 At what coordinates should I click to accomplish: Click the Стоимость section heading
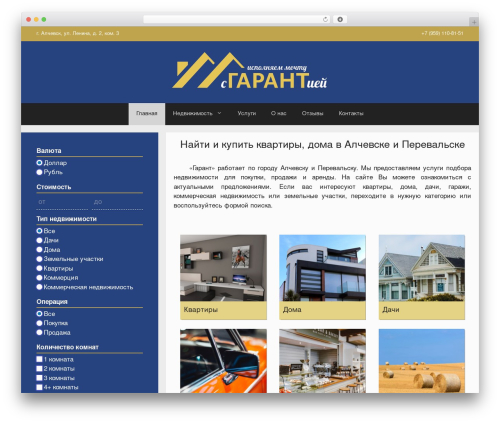(x=54, y=187)
